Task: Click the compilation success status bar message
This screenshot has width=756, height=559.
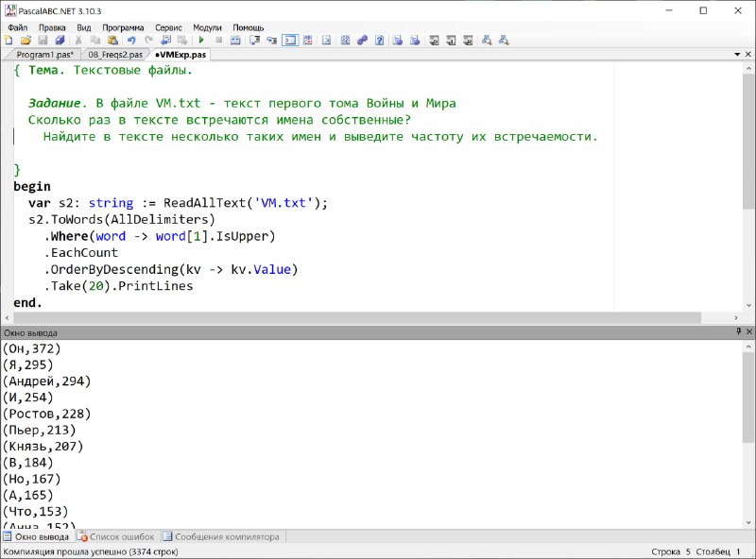Action: coord(91,551)
